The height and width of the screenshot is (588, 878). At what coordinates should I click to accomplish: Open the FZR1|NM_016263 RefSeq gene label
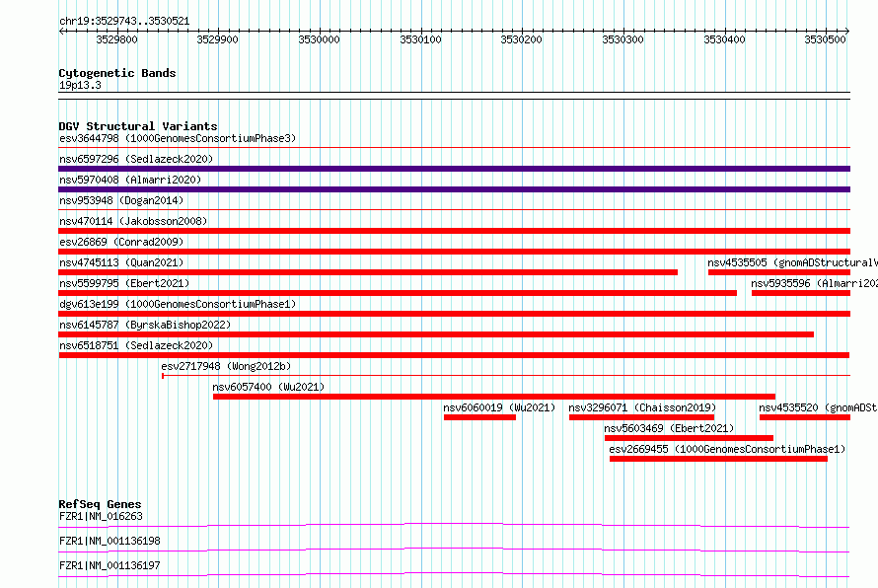click(x=101, y=516)
